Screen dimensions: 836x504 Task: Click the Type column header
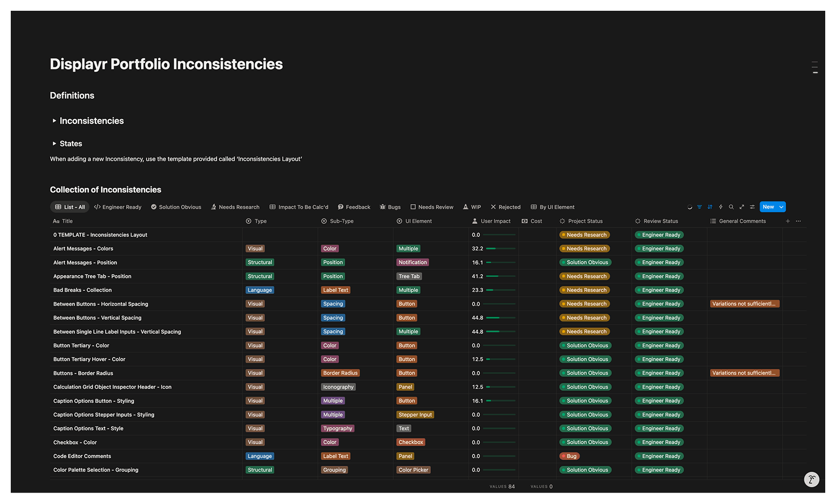[x=256, y=221]
